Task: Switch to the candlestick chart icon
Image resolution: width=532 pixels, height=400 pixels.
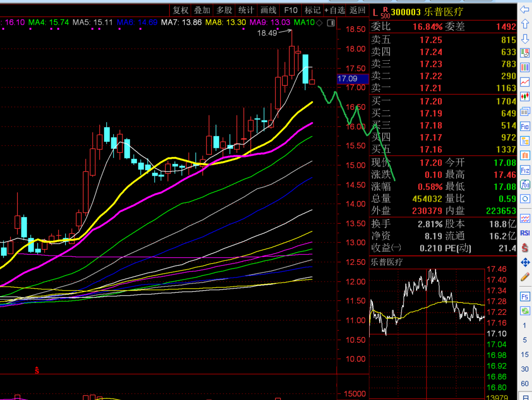Action: point(524,97)
